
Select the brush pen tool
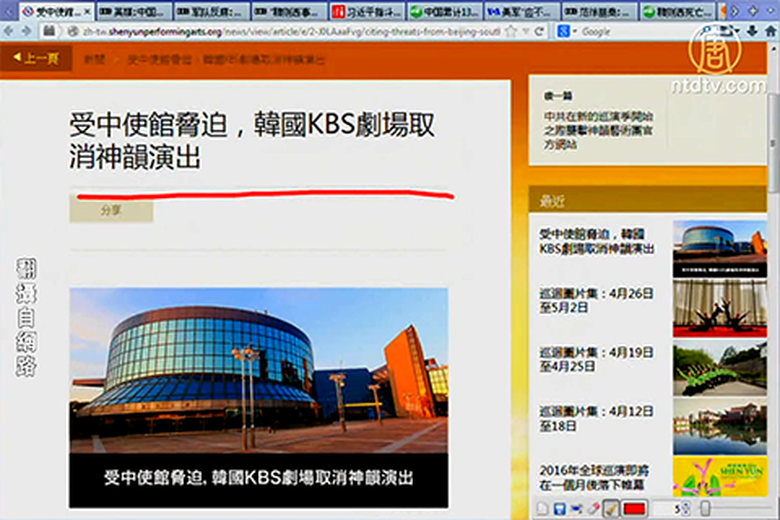[x=611, y=509]
